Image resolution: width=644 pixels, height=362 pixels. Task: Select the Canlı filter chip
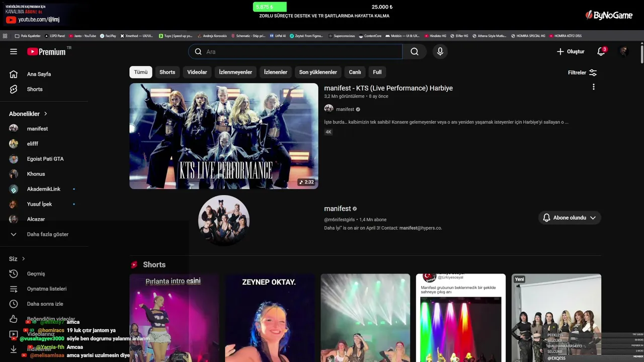point(355,72)
